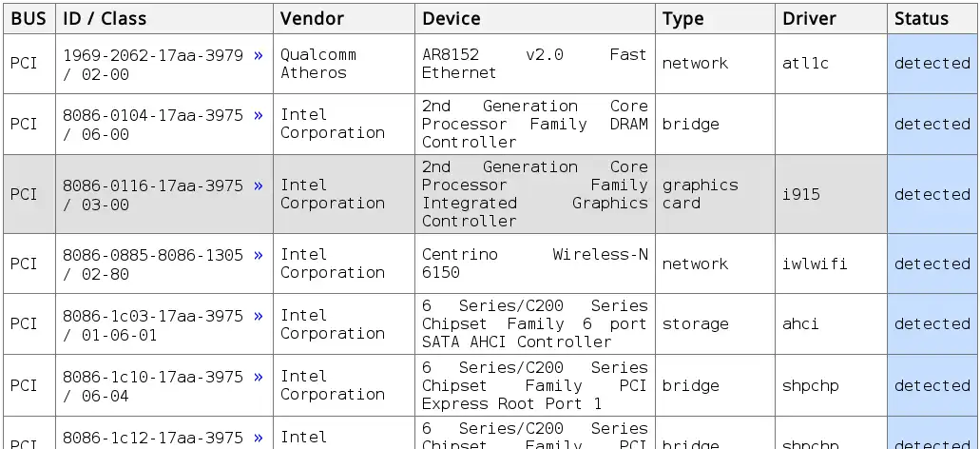Click the Type column header
This screenshot has width=980, height=449.
click(715, 19)
